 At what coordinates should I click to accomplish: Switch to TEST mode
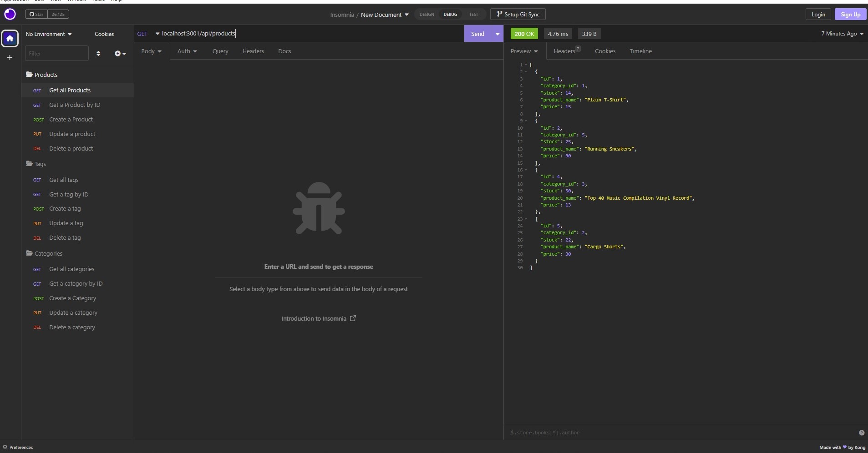473,15
